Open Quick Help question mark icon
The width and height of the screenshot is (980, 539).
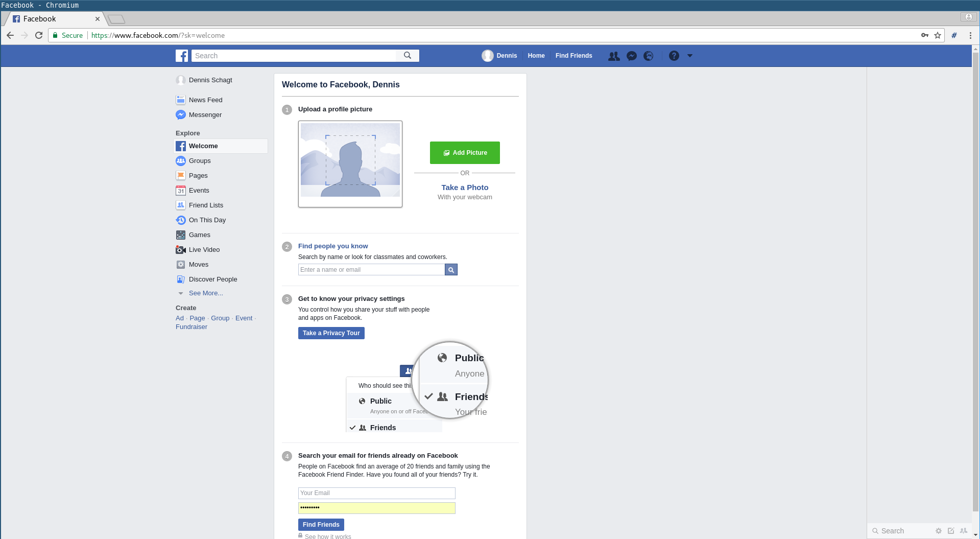(674, 56)
